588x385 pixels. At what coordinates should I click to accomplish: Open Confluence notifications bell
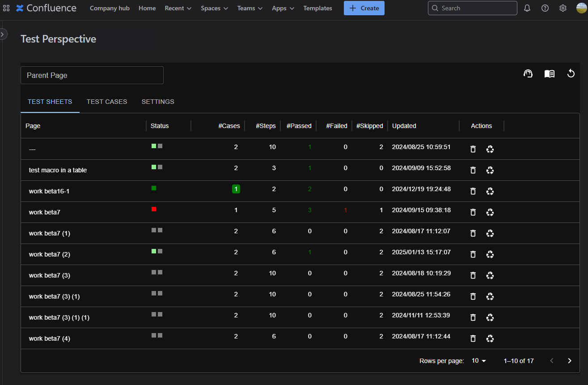(527, 8)
